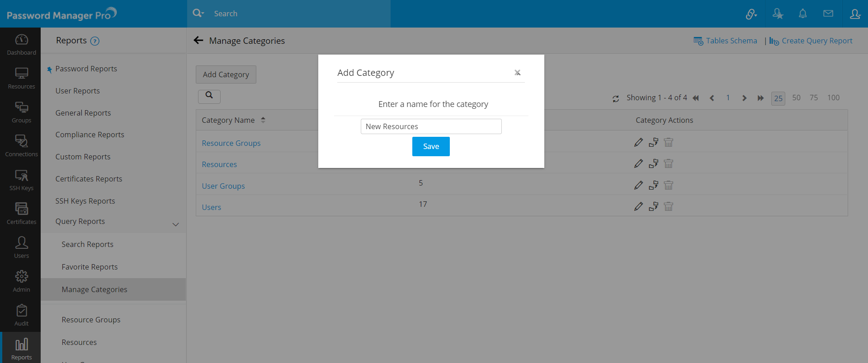Save the new category
This screenshot has height=363, width=868.
pyautogui.click(x=430, y=146)
